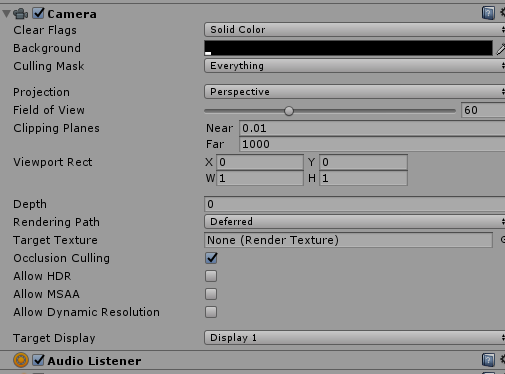Click the Camera component icon

click(x=21, y=14)
